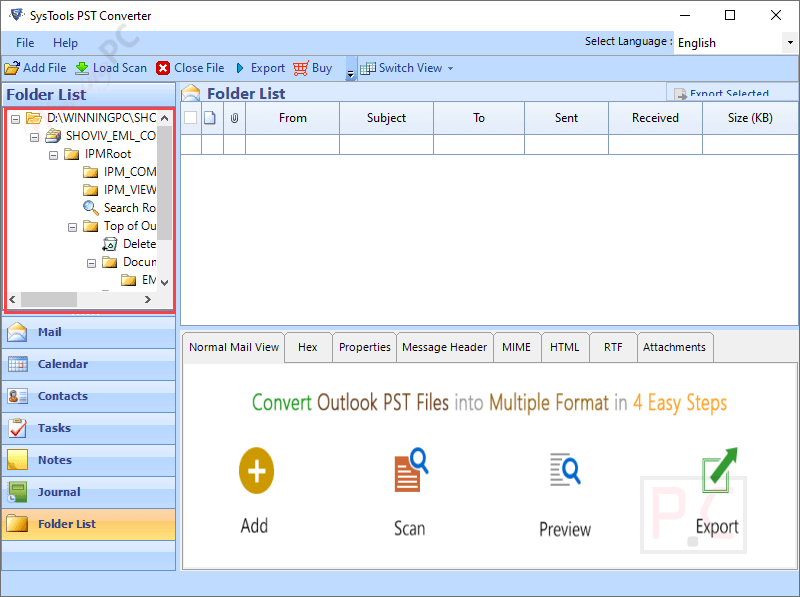800x597 pixels.
Task: Collapse the Documents folder node in tree
Action: (x=91, y=263)
